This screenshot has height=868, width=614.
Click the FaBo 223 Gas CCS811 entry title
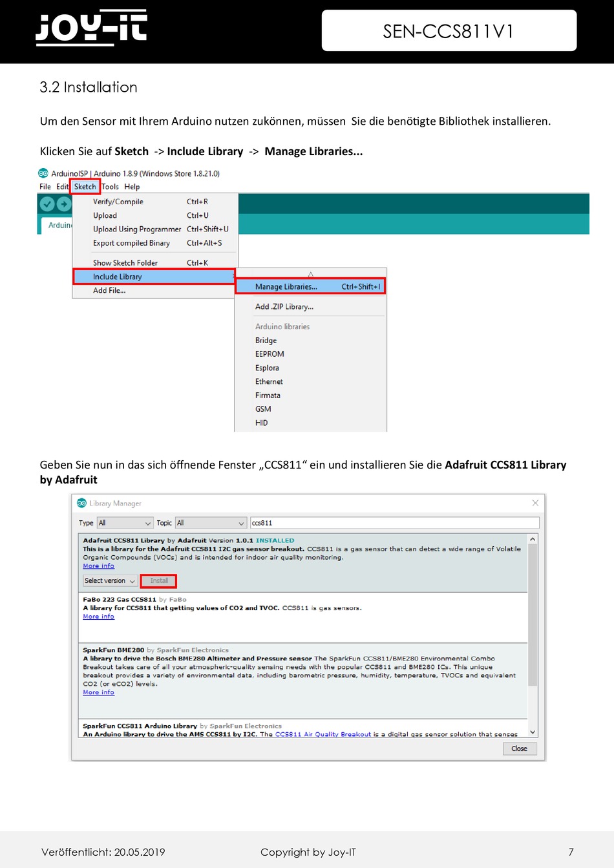[120, 600]
